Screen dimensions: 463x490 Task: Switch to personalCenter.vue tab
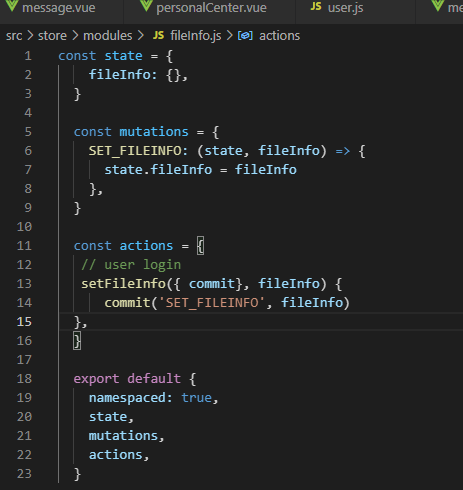click(211, 8)
